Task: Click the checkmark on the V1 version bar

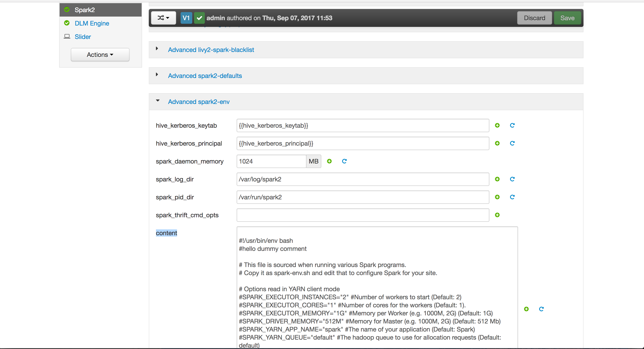Action: tap(199, 18)
